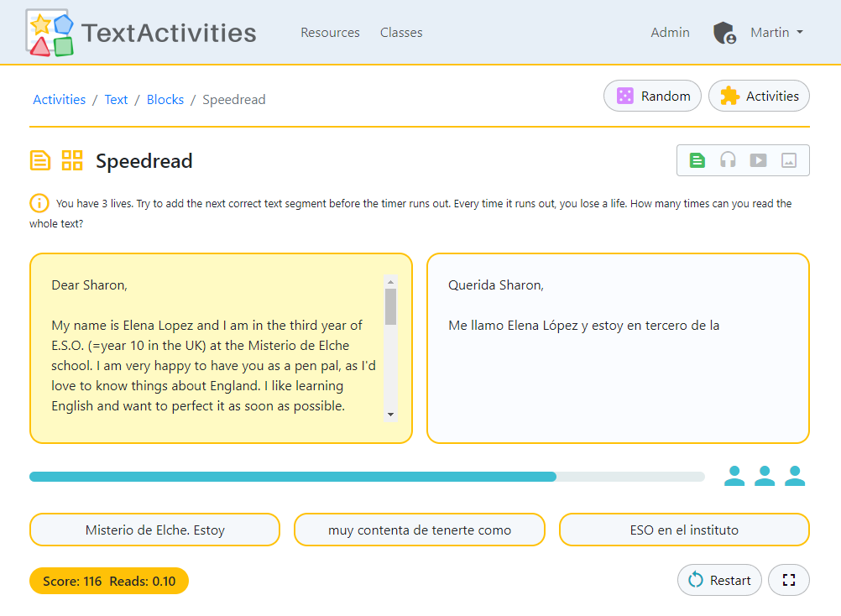The image size is (841, 616).
Task: Open the admin shield user icon
Action: [x=724, y=33]
